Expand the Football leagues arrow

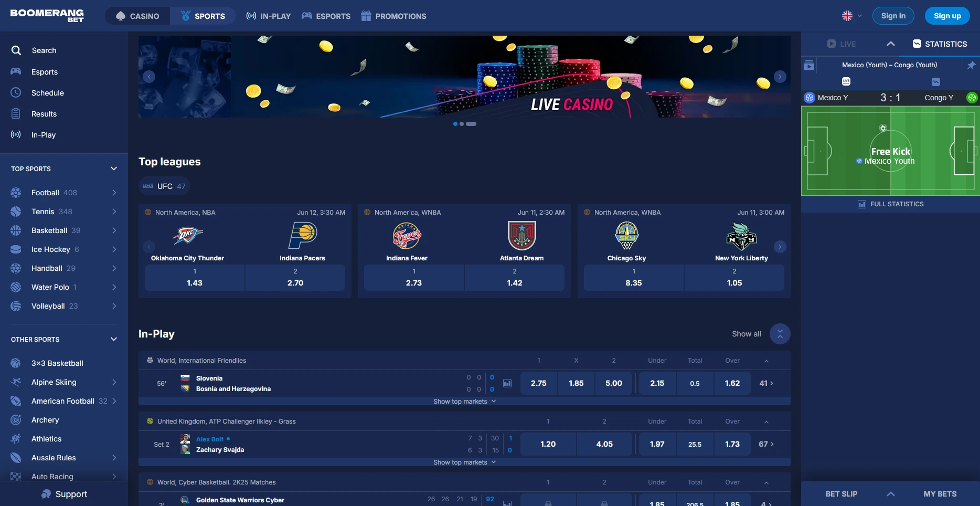[114, 193]
